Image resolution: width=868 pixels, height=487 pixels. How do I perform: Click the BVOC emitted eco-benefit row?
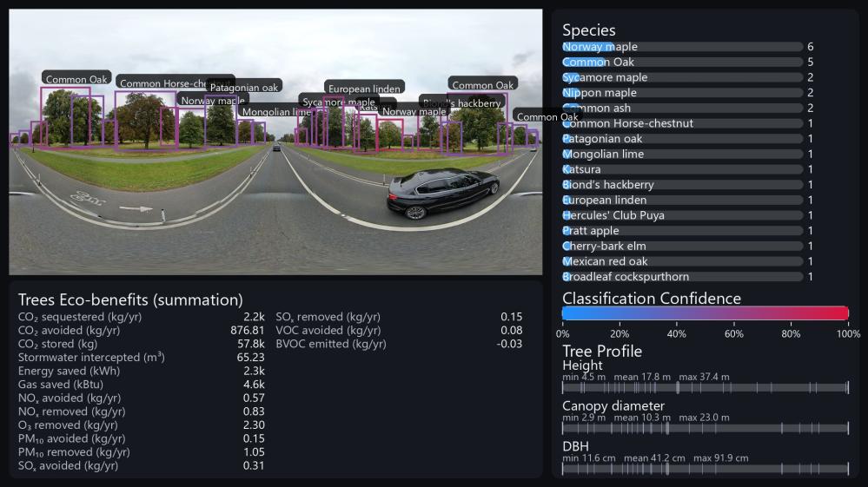(x=399, y=345)
